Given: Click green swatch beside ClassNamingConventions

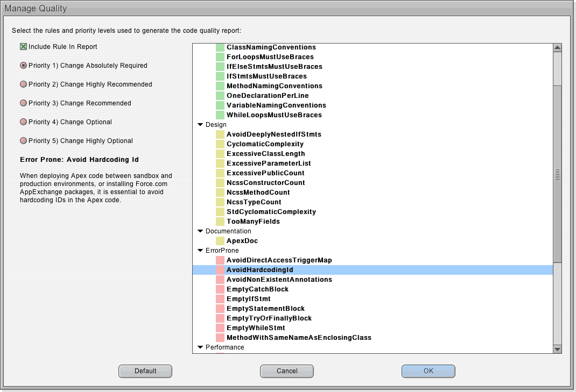Looking at the screenshot, I should 220,47.
